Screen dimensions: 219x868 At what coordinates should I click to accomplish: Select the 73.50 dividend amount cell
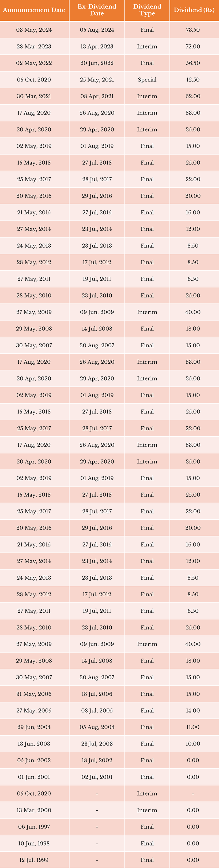pos(193,30)
